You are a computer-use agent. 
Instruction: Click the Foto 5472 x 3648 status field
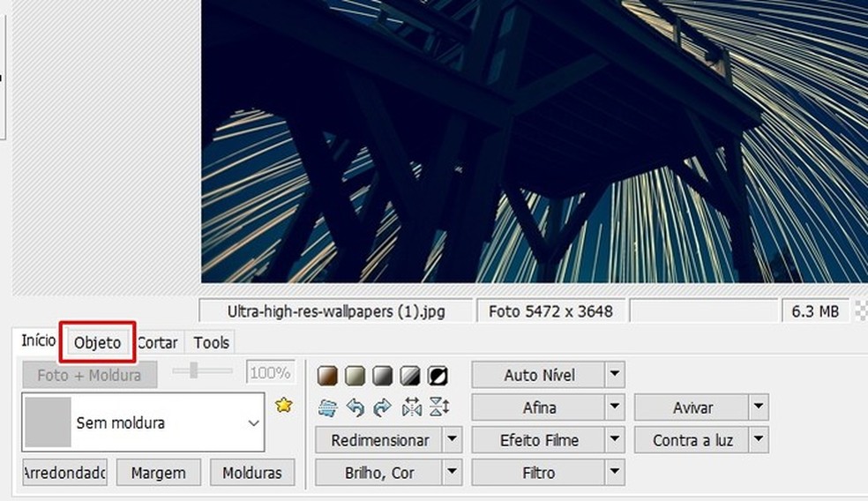[550, 311]
